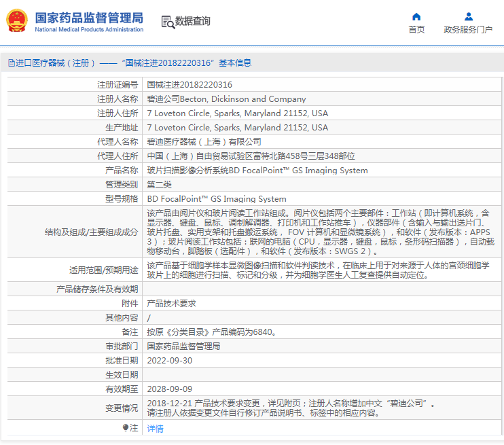The image size is (504, 445).
Task: Open the 详情 link
Action: [x=156, y=428]
